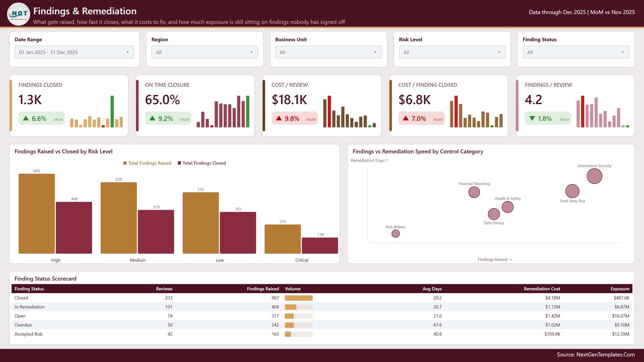This screenshot has width=644, height=362.
Task: Sort by Finding Status column header
Action: coord(29,289)
